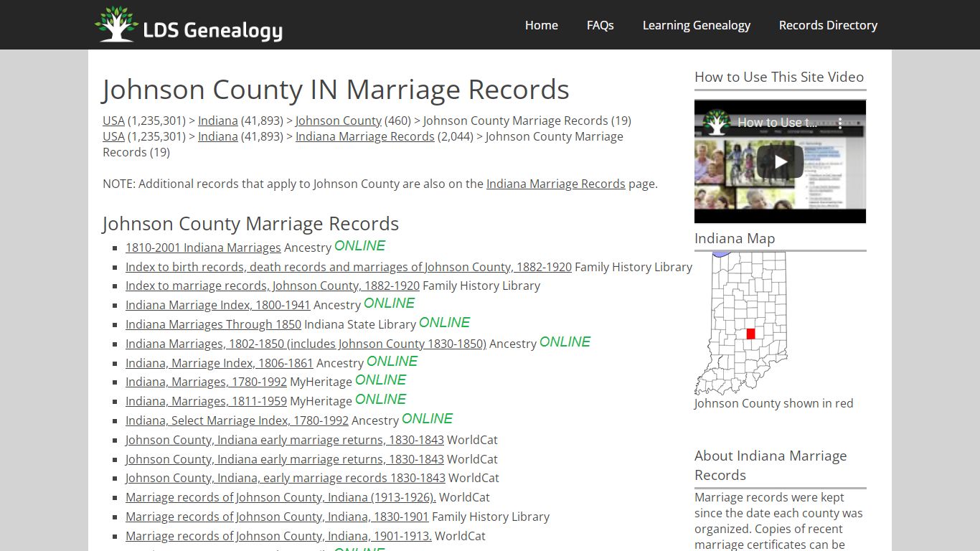
Task: Open Indiana Marriages Through 1850 link
Action: 213,324
